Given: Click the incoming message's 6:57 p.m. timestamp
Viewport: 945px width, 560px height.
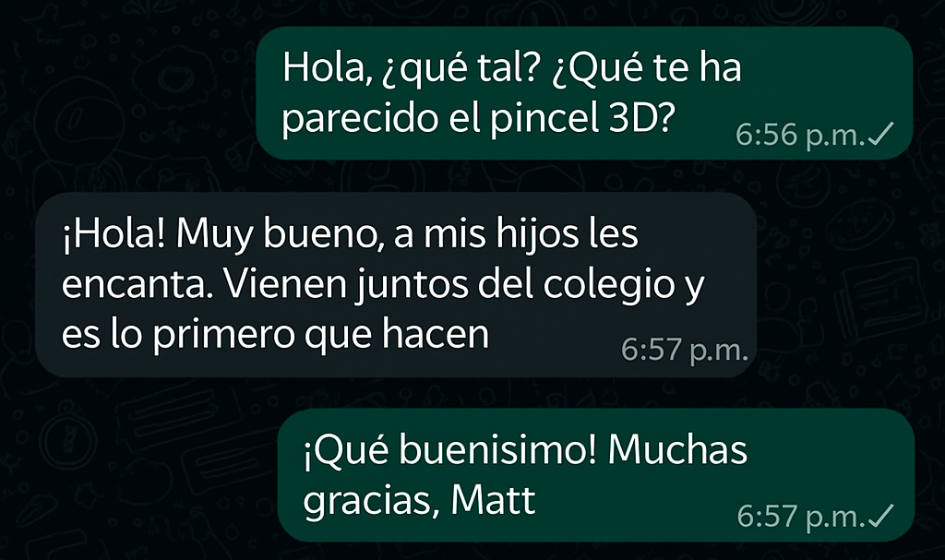Looking at the screenshot, I should click(685, 350).
